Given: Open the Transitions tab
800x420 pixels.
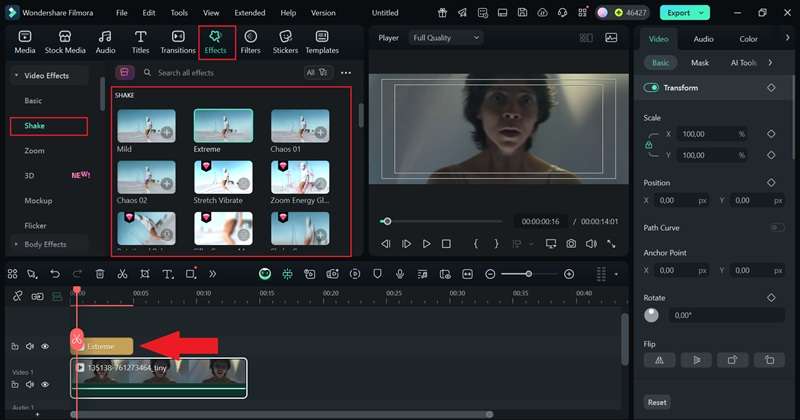Looking at the screenshot, I should pos(178,42).
